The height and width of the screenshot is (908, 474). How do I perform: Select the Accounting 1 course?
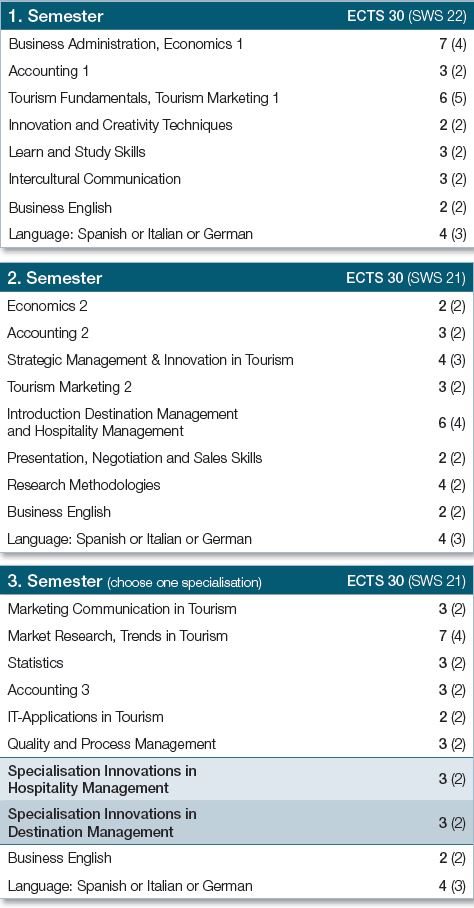click(237, 71)
